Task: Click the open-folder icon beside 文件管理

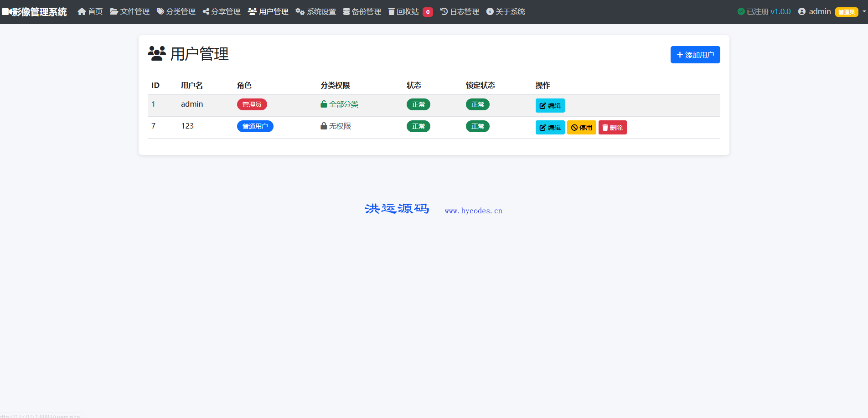Action: [114, 11]
